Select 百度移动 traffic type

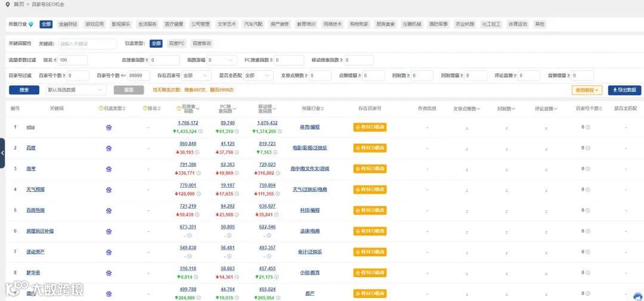(202, 43)
